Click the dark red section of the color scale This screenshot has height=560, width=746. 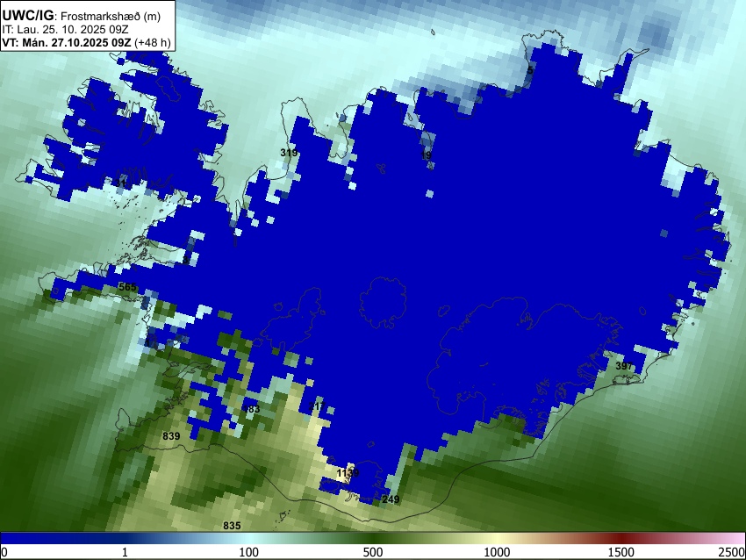[621, 539]
